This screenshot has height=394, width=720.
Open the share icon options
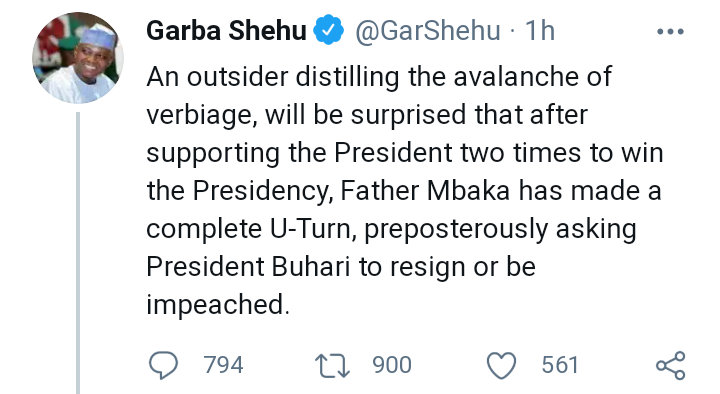pos(670,366)
